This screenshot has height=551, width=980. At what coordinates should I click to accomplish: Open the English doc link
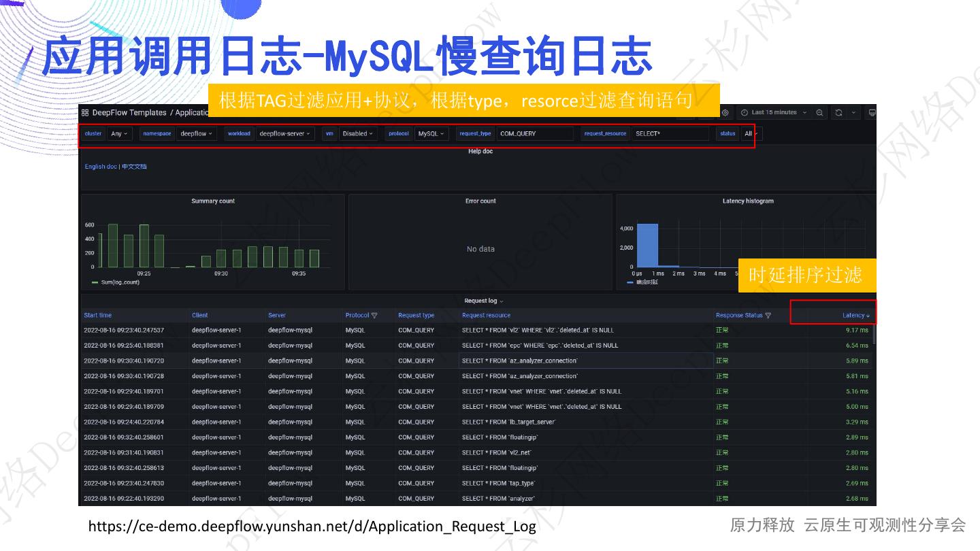pyautogui.click(x=101, y=167)
